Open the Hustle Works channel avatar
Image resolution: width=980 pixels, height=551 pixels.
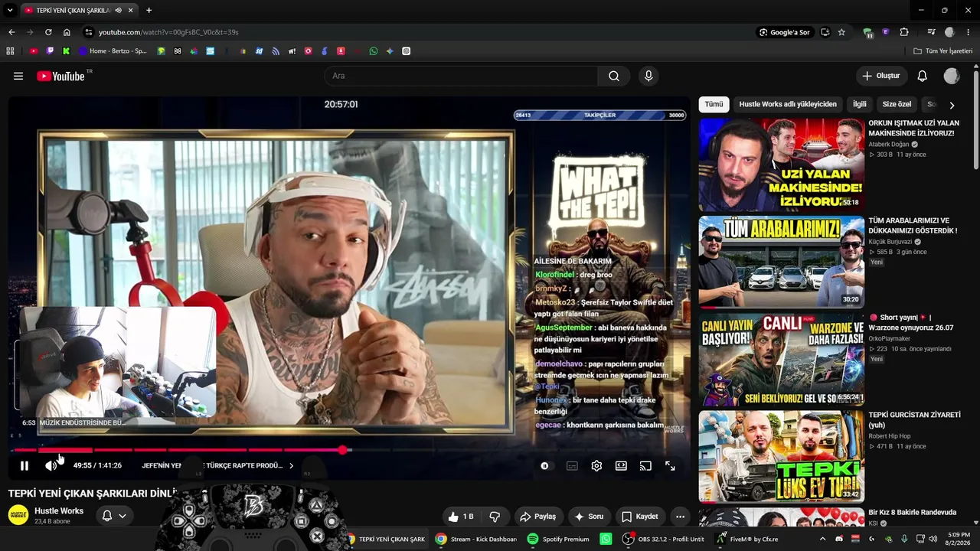tap(18, 515)
